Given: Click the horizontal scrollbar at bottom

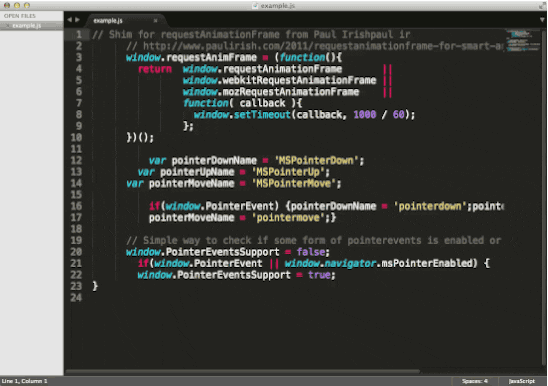Looking at the screenshot, I should click(x=243, y=371).
